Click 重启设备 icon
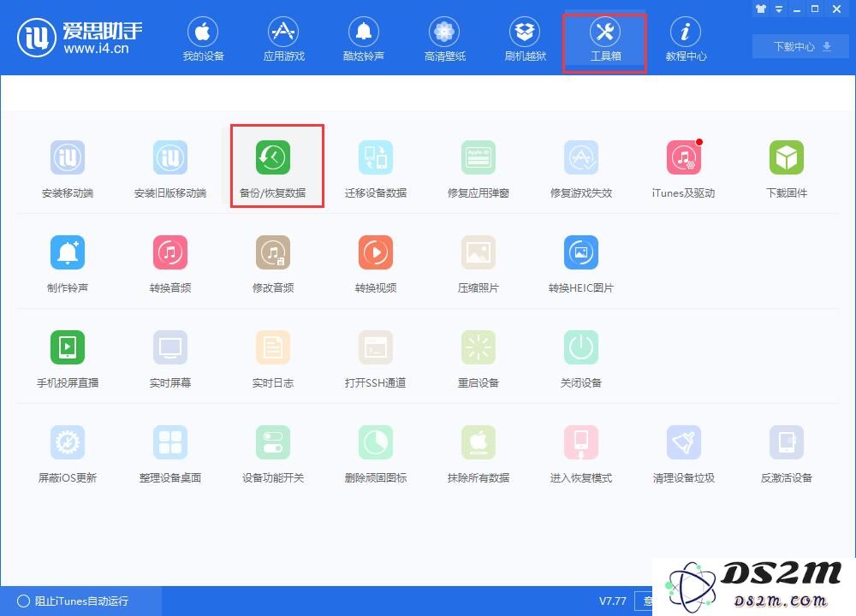Viewport: 856px width, 616px height. (x=479, y=347)
